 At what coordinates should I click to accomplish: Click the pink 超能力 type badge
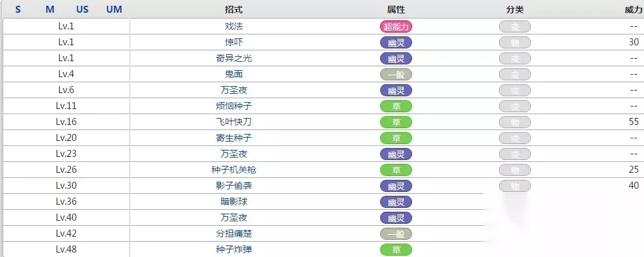[x=396, y=26]
